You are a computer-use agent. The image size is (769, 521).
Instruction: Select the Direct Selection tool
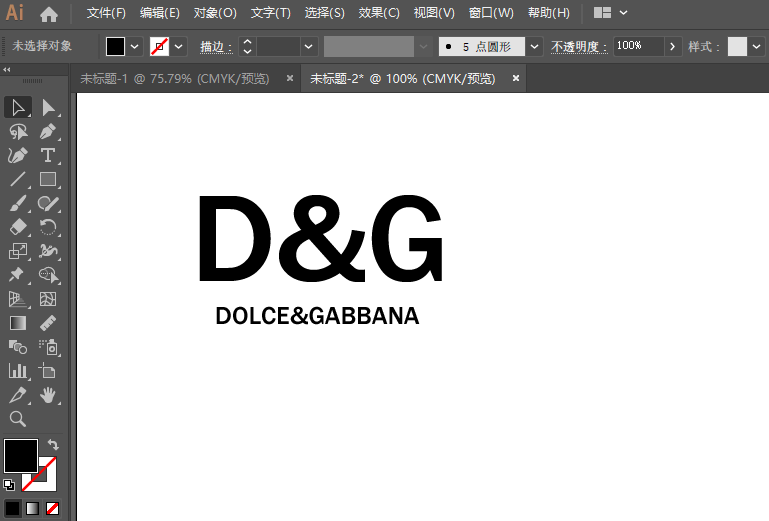[x=48, y=107]
